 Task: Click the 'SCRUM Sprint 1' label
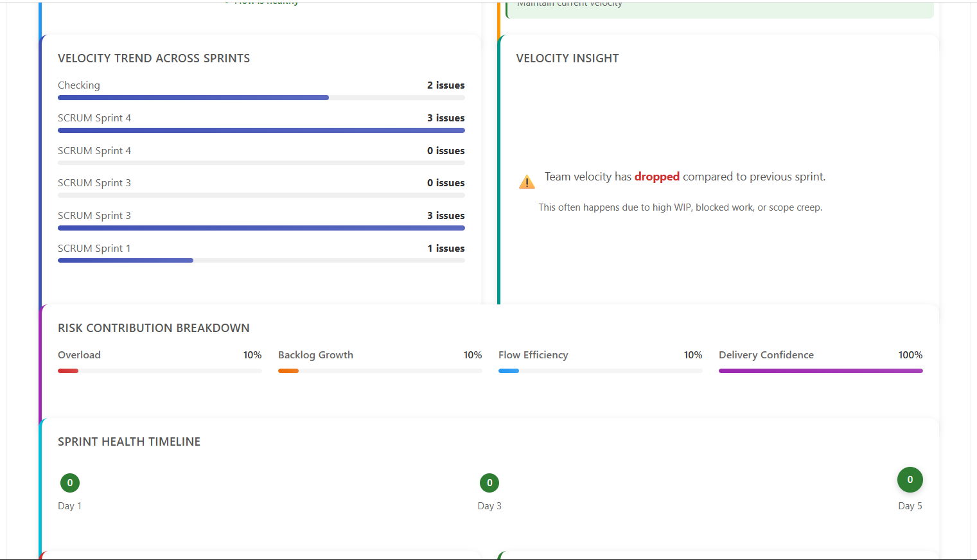click(x=94, y=249)
